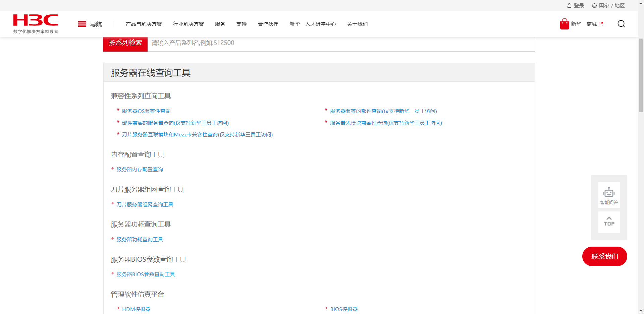Viewport: 644px width, 314px height.
Task: Open HDM模拟器 link
Action: pos(136,309)
